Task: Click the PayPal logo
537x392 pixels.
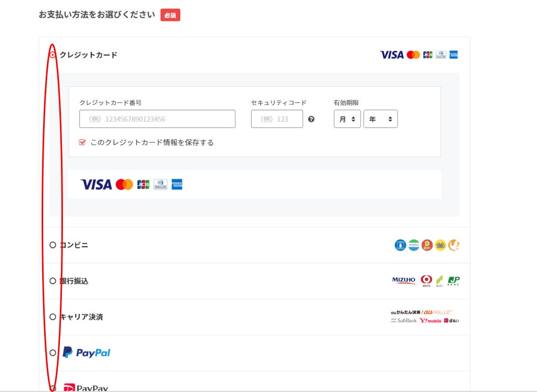Action: pos(86,352)
